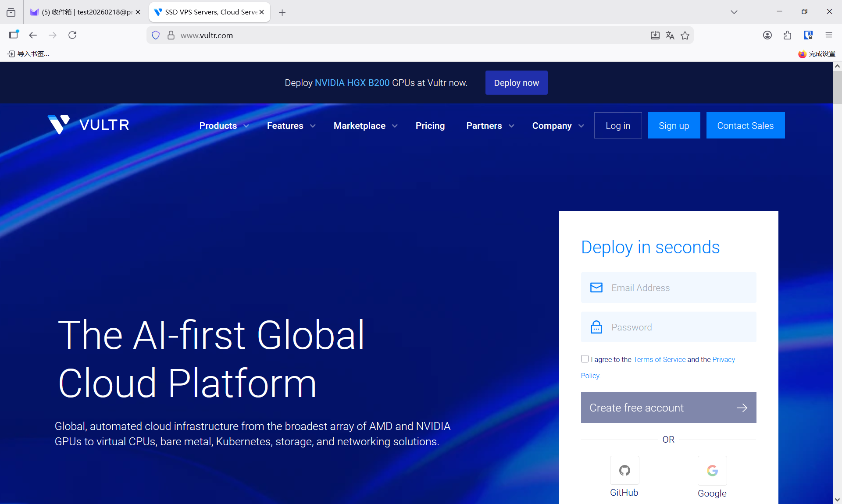Open the page translate icon
Screen dimensions: 842x504
click(670, 35)
